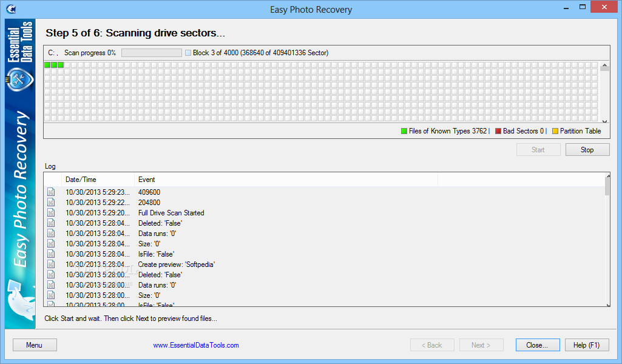Image resolution: width=622 pixels, height=364 pixels.
Task: Open Help (F1)
Action: 587,345
